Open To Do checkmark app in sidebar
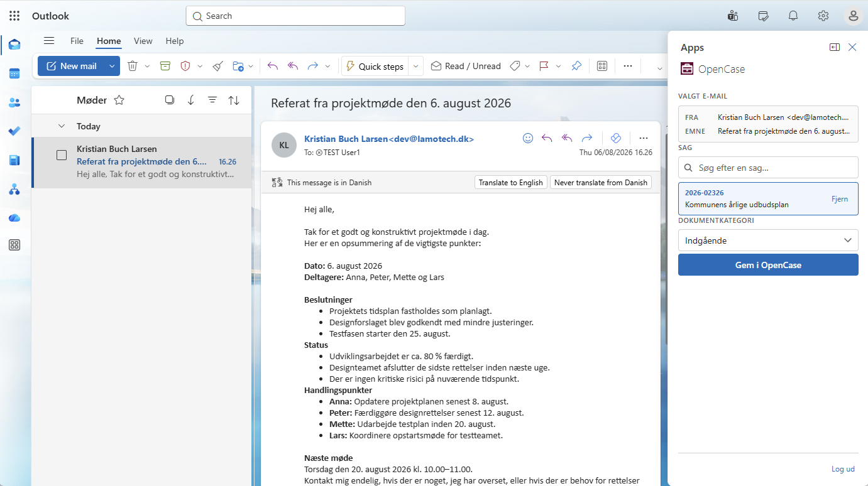This screenshot has height=486, width=868. click(14, 131)
